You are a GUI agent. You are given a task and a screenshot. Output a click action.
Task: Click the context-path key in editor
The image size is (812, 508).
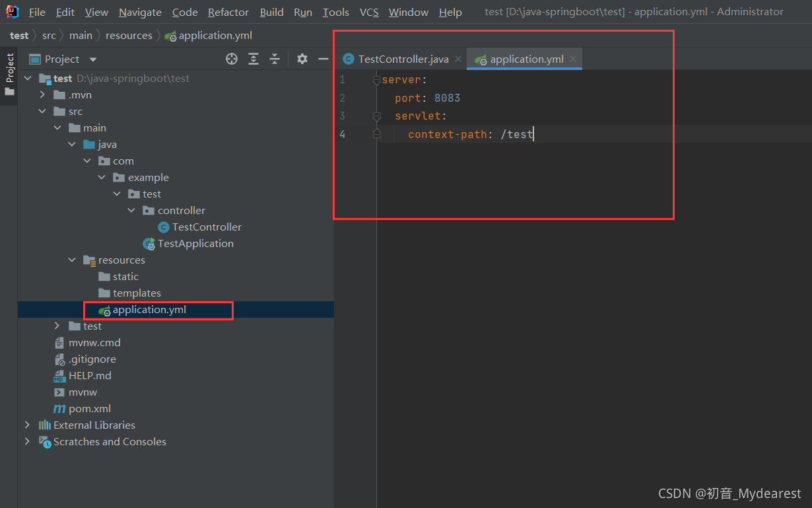click(x=448, y=134)
